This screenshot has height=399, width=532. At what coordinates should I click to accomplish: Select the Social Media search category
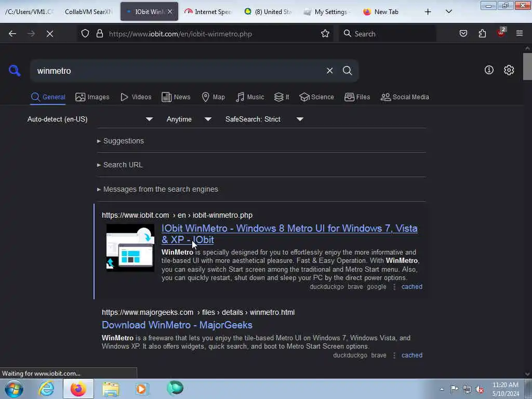click(x=405, y=97)
